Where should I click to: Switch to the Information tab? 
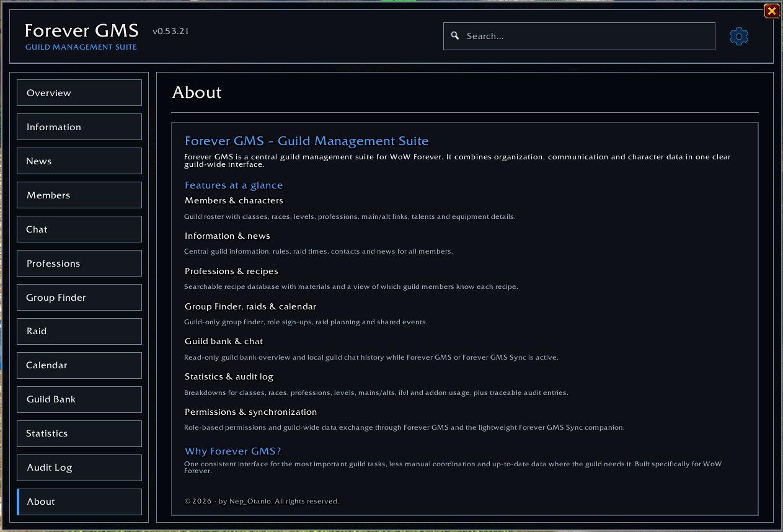click(79, 127)
